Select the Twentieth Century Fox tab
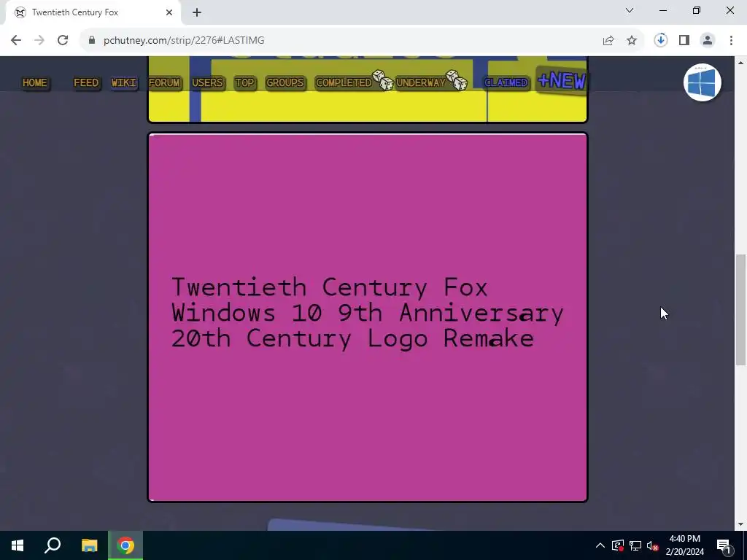Image resolution: width=747 pixels, height=560 pixels. (x=93, y=13)
